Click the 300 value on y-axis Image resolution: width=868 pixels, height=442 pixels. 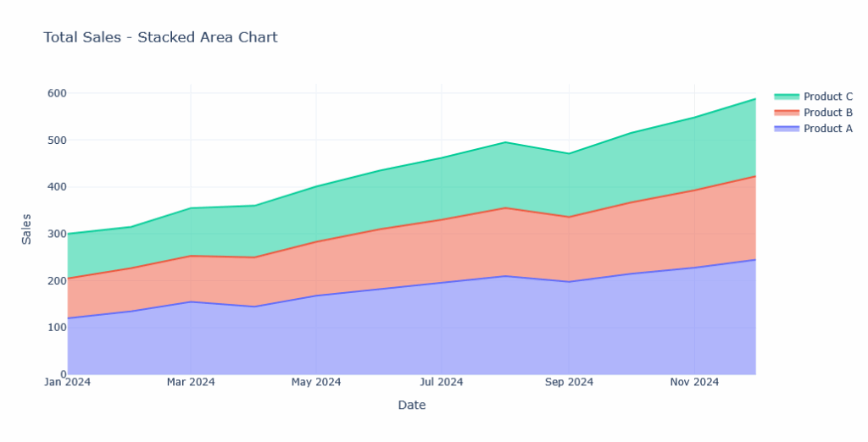tap(57, 234)
